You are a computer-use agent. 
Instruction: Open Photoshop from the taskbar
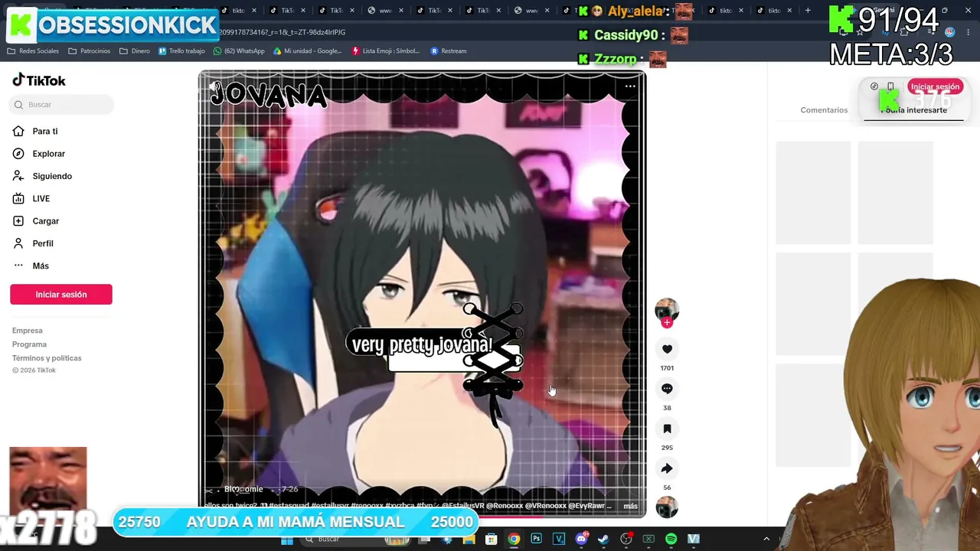pos(536,540)
